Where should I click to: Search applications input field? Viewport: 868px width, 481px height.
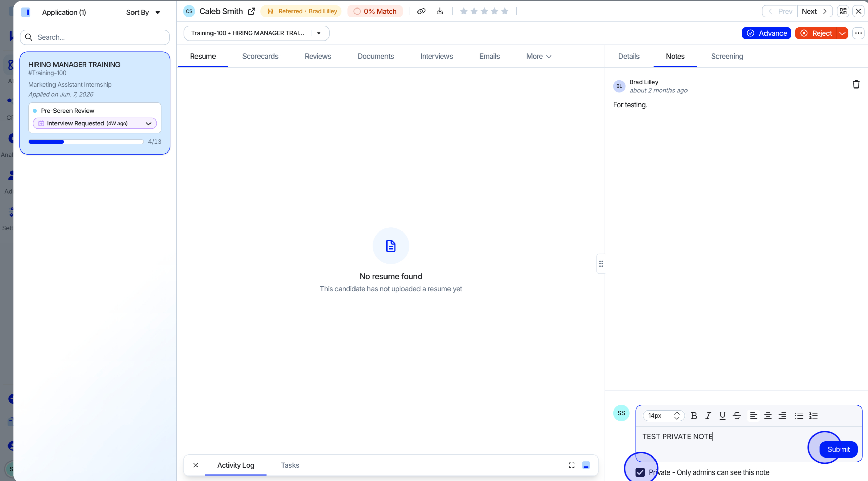[95, 37]
